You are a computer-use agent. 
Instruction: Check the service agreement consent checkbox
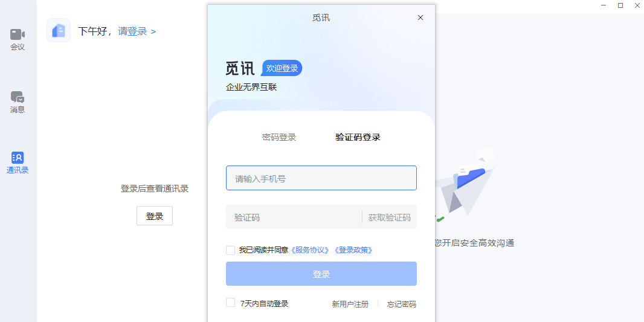(x=230, y=250)
